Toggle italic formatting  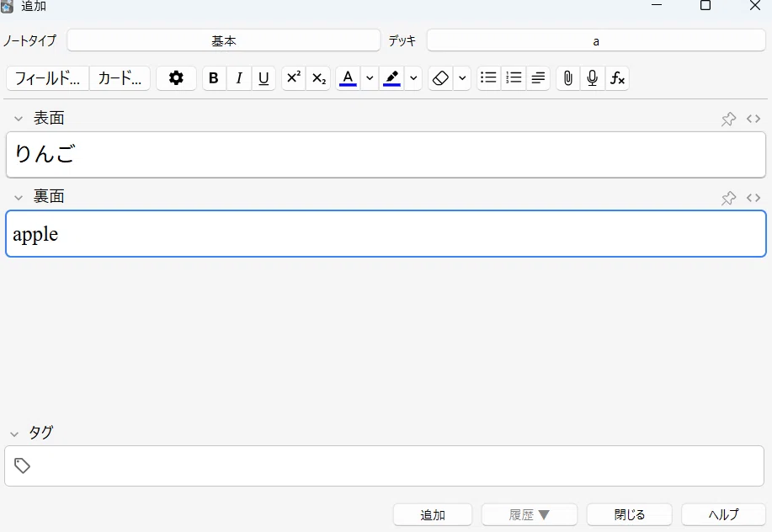tap(239, 78)
